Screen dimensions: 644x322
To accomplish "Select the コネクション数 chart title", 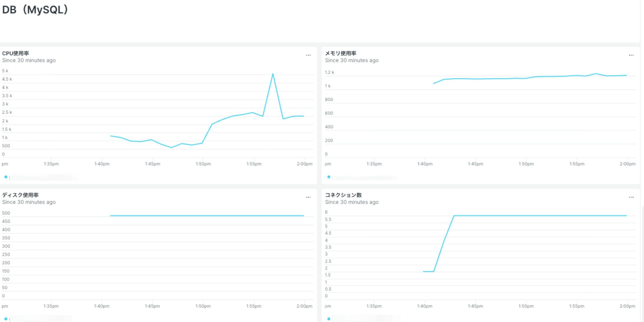I will pos(344,195).
